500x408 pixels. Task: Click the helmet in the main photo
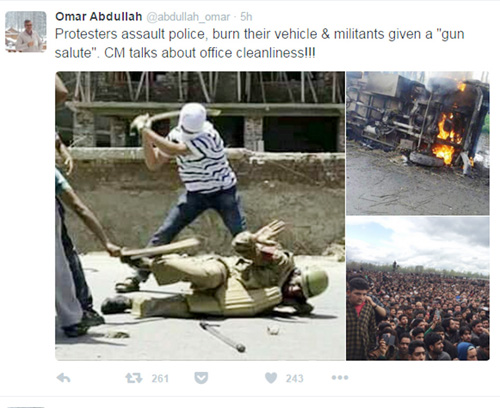(x=314, y=282)
